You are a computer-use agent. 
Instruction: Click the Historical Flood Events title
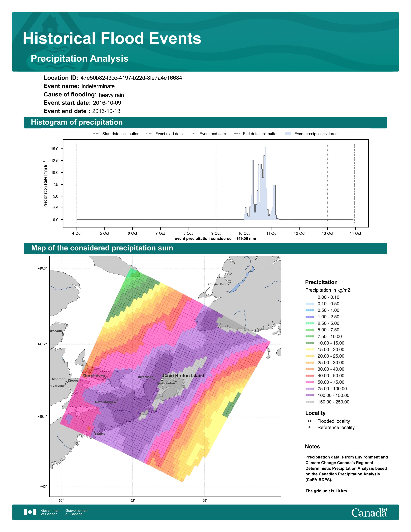112,39
